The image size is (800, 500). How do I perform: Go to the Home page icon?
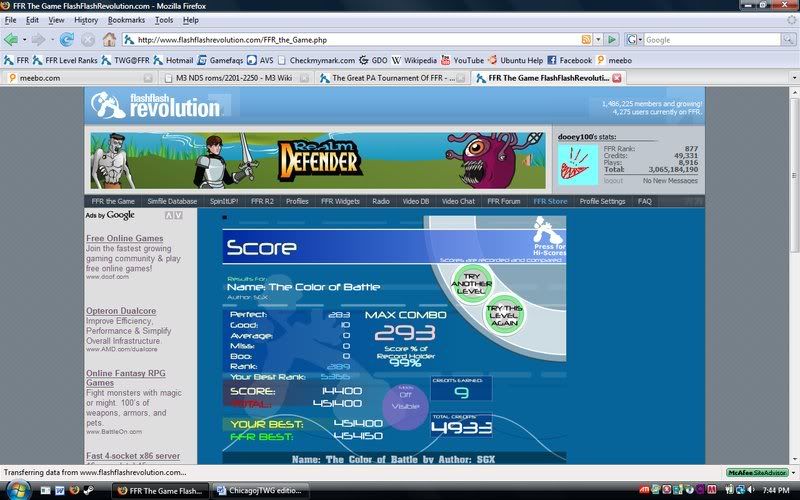pos(109,40)
